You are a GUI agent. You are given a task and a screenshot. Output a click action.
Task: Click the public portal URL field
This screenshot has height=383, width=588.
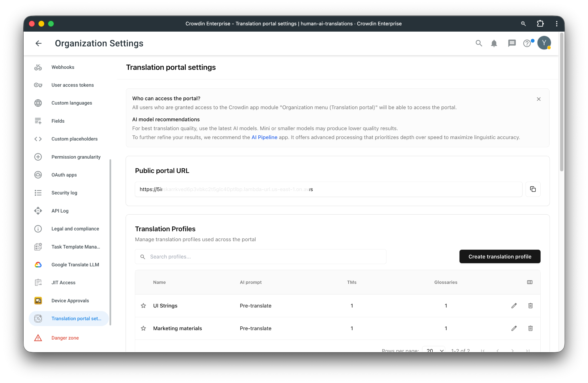328,189
